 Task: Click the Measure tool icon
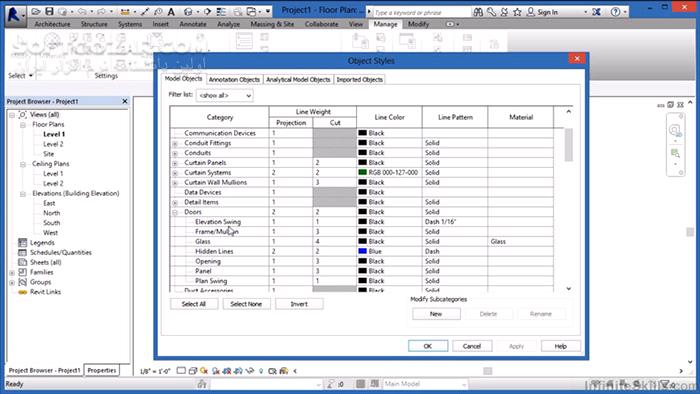pyautogui.click(x=125, y=12)
